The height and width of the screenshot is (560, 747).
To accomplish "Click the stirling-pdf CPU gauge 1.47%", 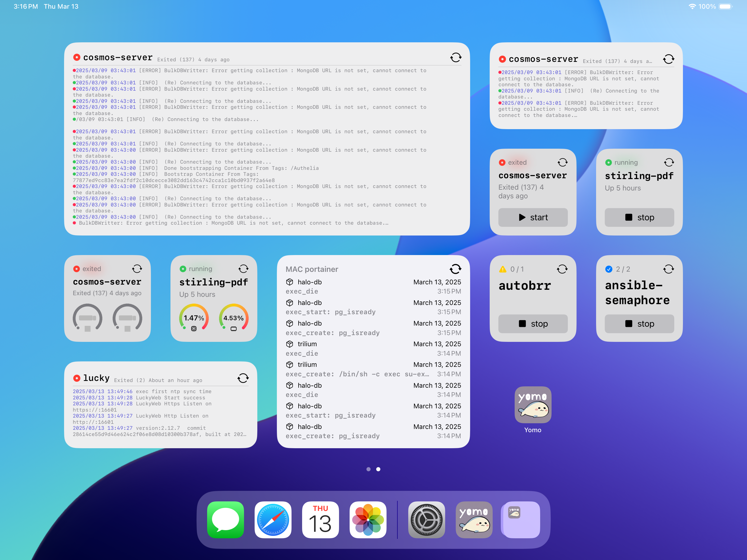I will [x=194, y=318].
